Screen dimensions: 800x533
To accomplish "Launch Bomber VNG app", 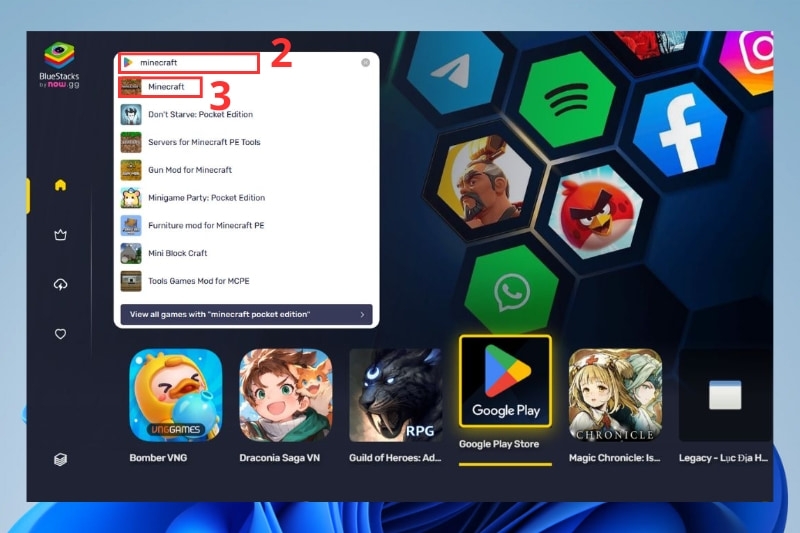I will (176, 395).
